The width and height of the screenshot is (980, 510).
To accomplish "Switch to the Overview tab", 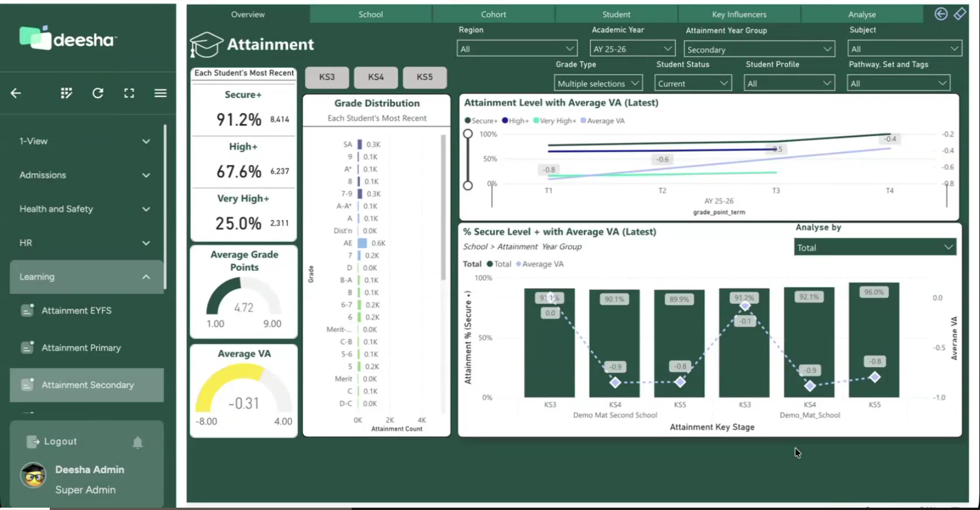I will pyautogui.click(x=247, y=14).
